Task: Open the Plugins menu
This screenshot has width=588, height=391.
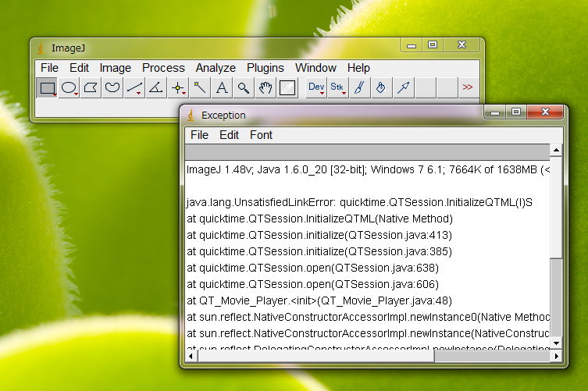Action: 265,68
